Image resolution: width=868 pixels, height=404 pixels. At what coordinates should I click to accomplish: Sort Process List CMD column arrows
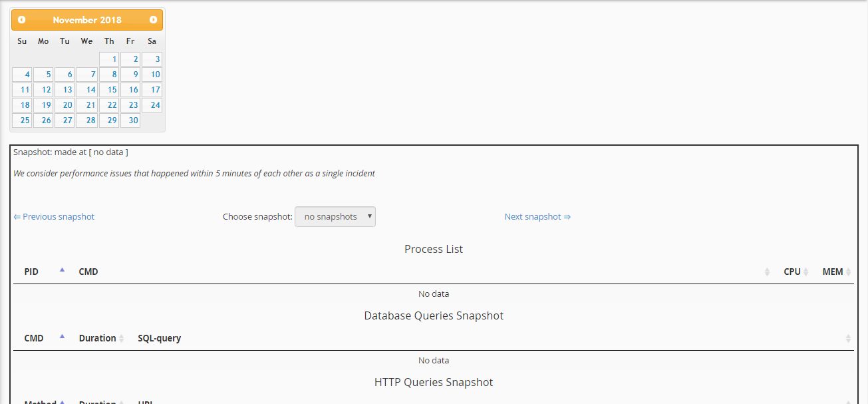767,272
